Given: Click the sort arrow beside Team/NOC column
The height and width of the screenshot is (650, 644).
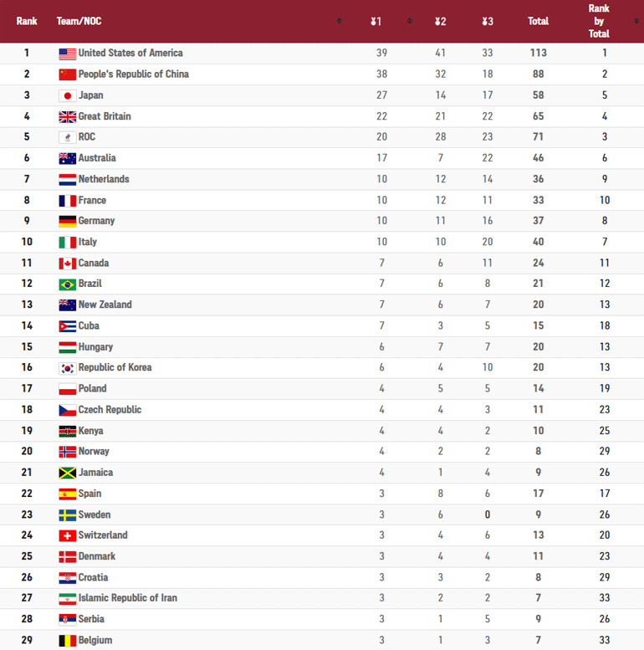Looking at the screenshot, I should [339, 21].
